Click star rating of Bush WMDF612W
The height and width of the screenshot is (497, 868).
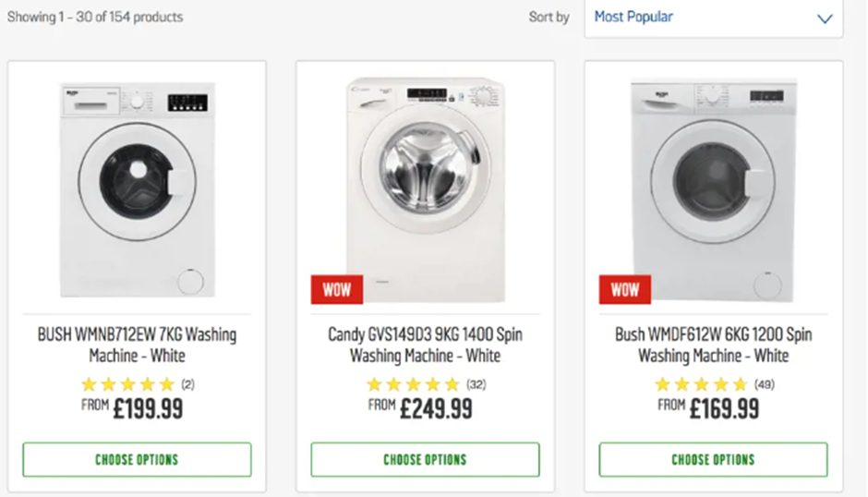click(701, 384)
